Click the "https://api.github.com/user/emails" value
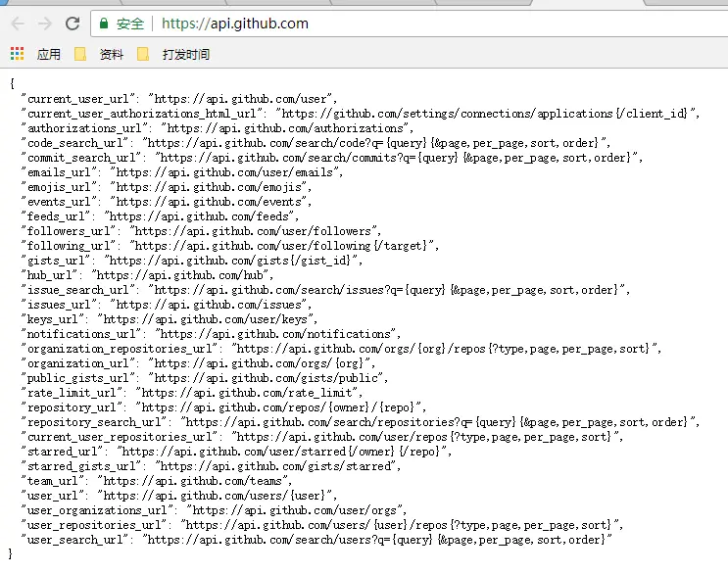 (224, 172)
